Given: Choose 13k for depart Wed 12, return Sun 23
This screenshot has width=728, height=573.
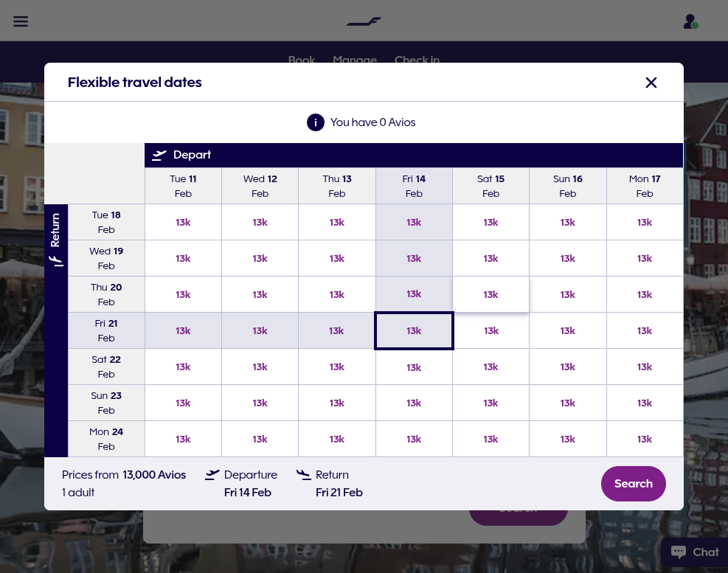Looking at the screenshot, I should coord(260,403).
